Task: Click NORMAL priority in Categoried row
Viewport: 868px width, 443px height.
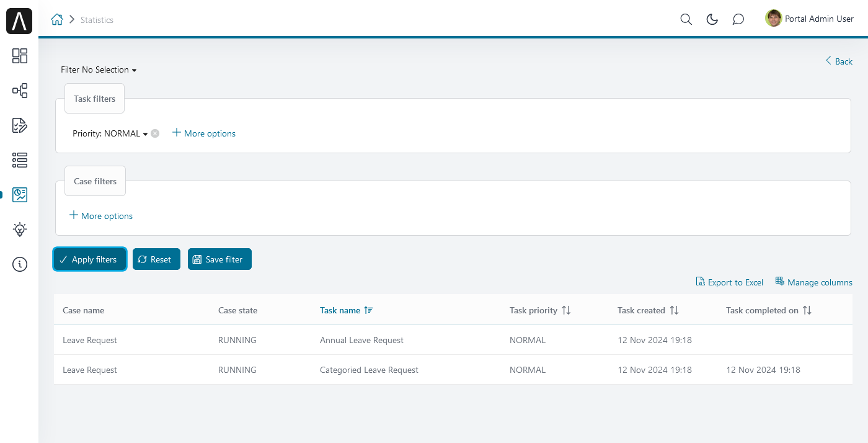Action: coord(528,370)
